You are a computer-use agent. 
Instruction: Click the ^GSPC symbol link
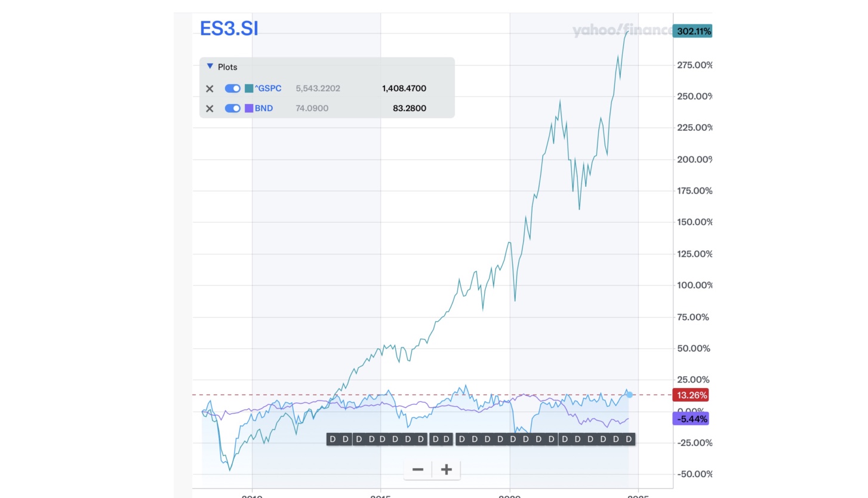click(x=268, y=89)
